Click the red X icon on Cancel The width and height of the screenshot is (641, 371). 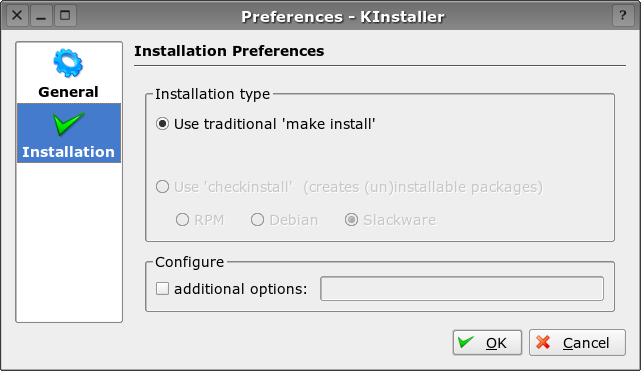pyautogui.click(x=543, y=342)
